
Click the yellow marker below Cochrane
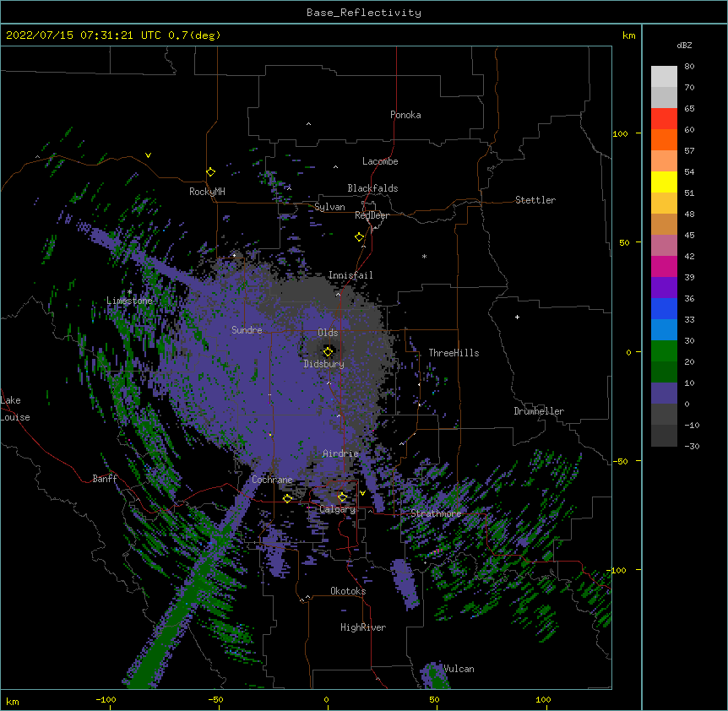pos(287,499)
